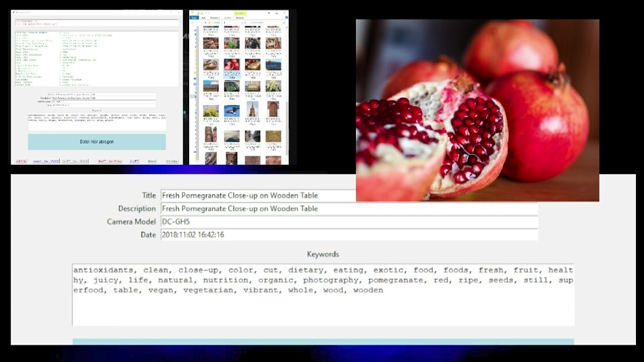Select the yellow flower thumbnail in Explorer
Screen dimensions: 644x362
[x=210, y=111]
